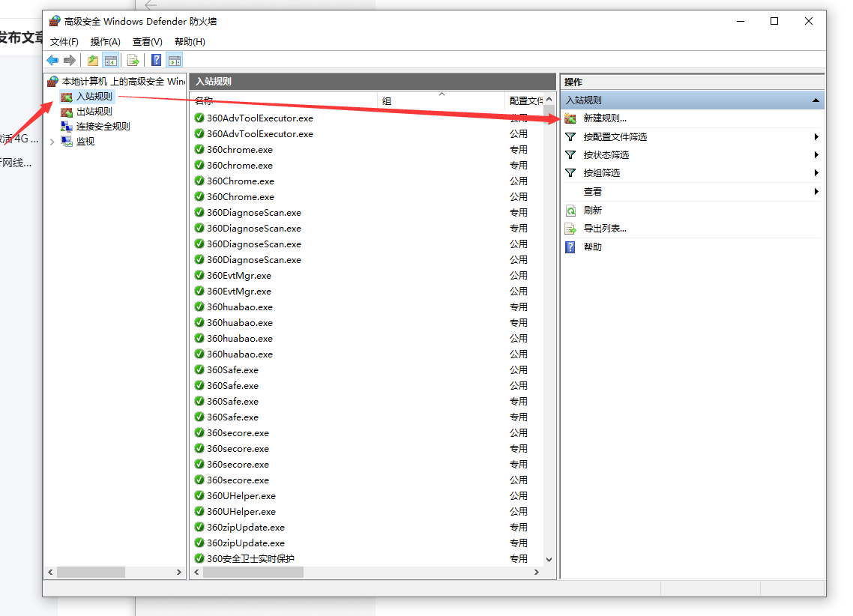Expand the 查看 submenu arrow in actions
Screen dimensions: 853x616
click(x=816, y=191)
